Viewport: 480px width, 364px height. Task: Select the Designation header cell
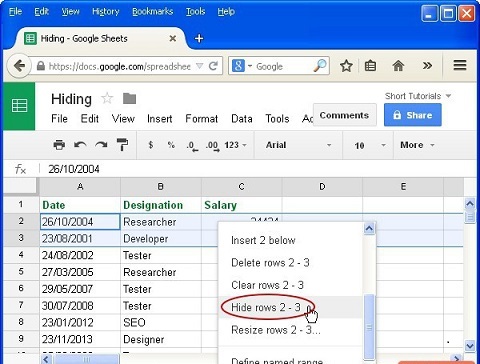[161, 205]
